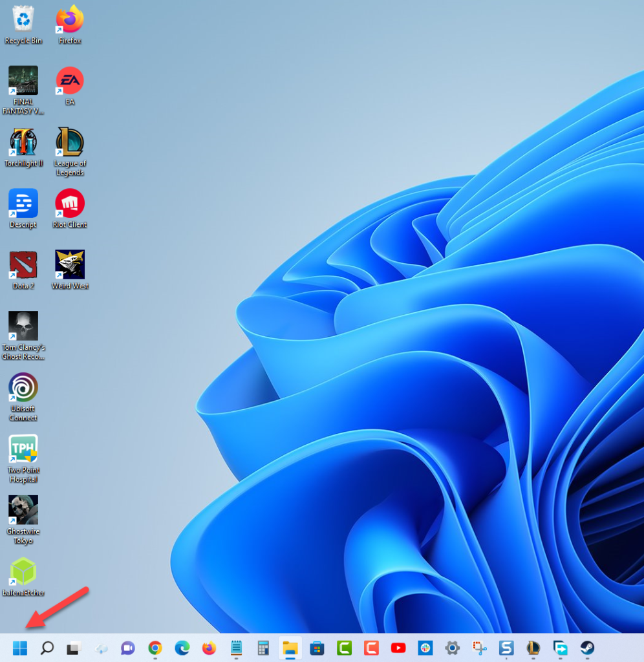Open Slack from the taskbar

point(425,648)
